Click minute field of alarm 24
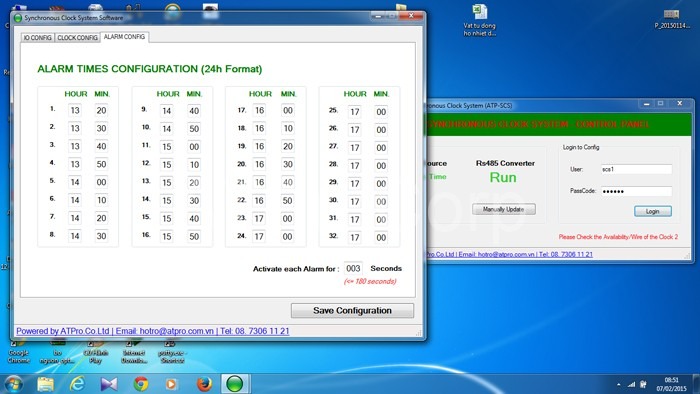The width and height of the screenshot is (700, 394). (288, 236)
